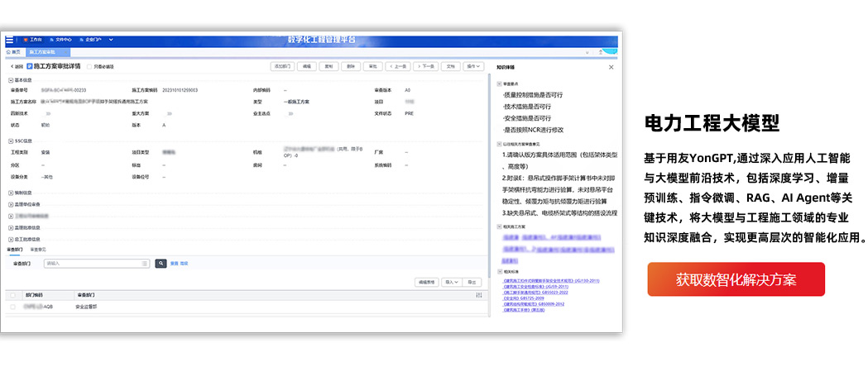Screen dimensions: 868x367
Task: Open the GB50009-2012 standard link
Action: click(534, 304)
